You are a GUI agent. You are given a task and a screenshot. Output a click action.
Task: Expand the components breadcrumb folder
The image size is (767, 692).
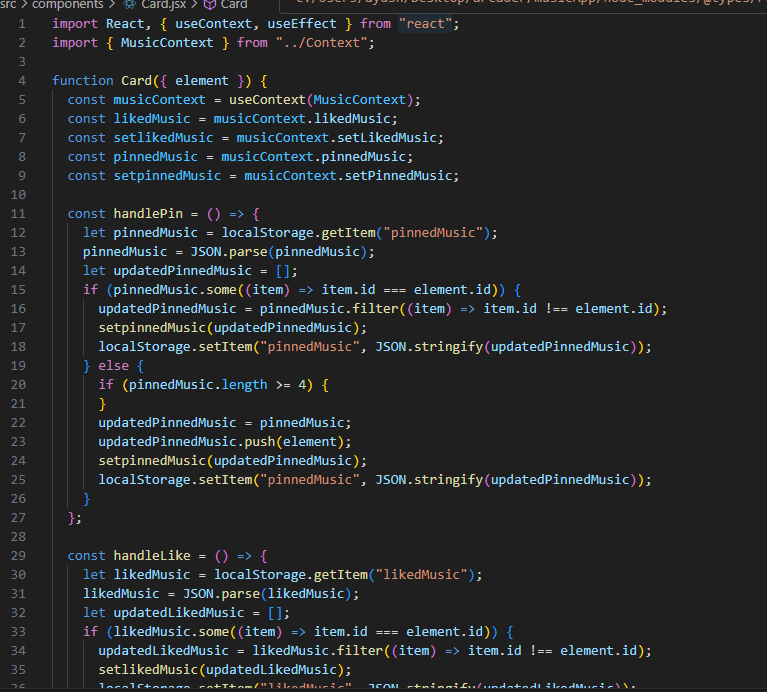(67, 5)
